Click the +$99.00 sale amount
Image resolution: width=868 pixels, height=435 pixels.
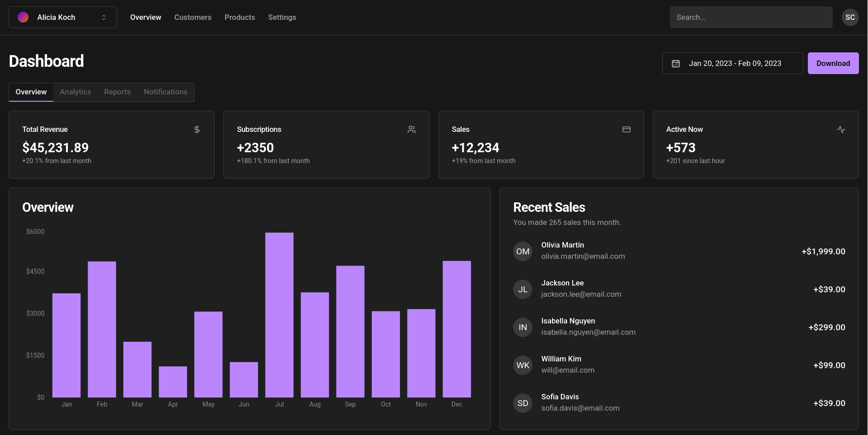[x=829, y=365]
